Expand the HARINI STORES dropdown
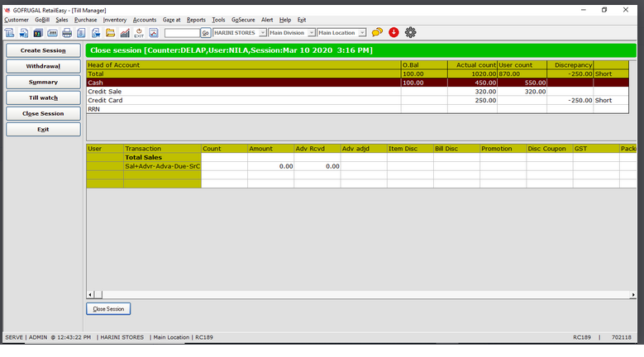644x357 pixels. coord(262,33)
